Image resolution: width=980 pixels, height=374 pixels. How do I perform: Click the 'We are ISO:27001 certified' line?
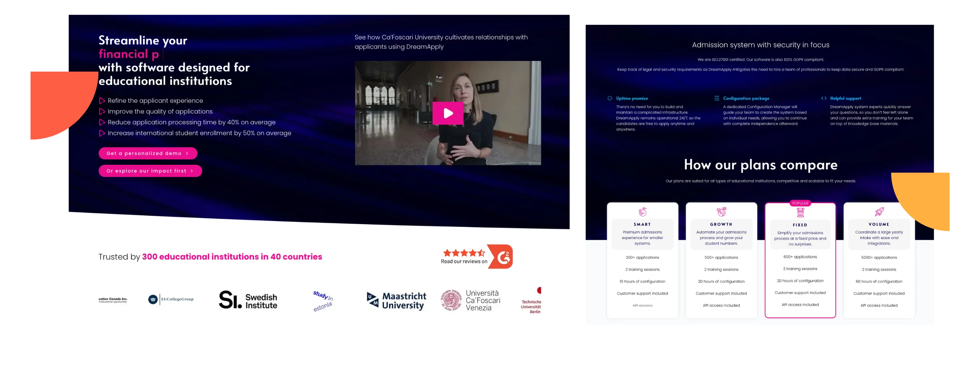coord(761,60)
